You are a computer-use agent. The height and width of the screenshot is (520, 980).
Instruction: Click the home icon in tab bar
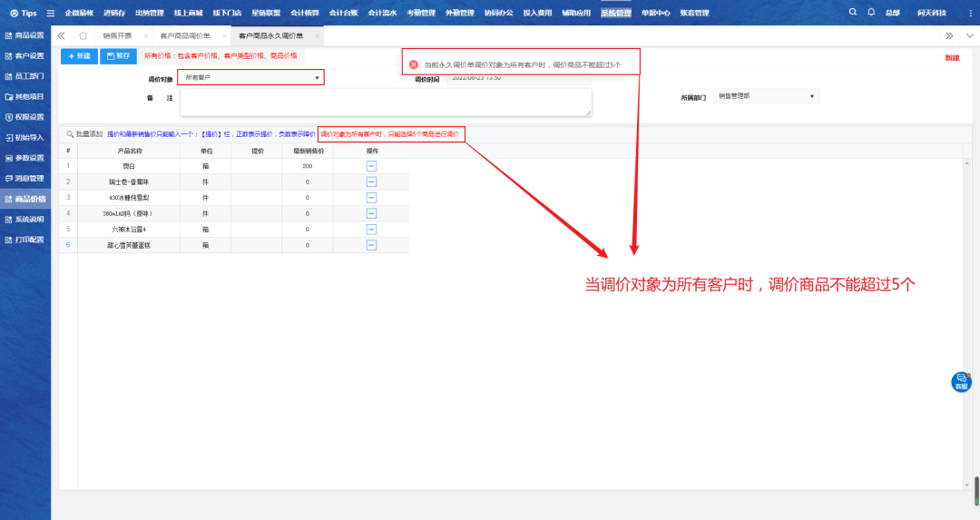click(83, 35)
